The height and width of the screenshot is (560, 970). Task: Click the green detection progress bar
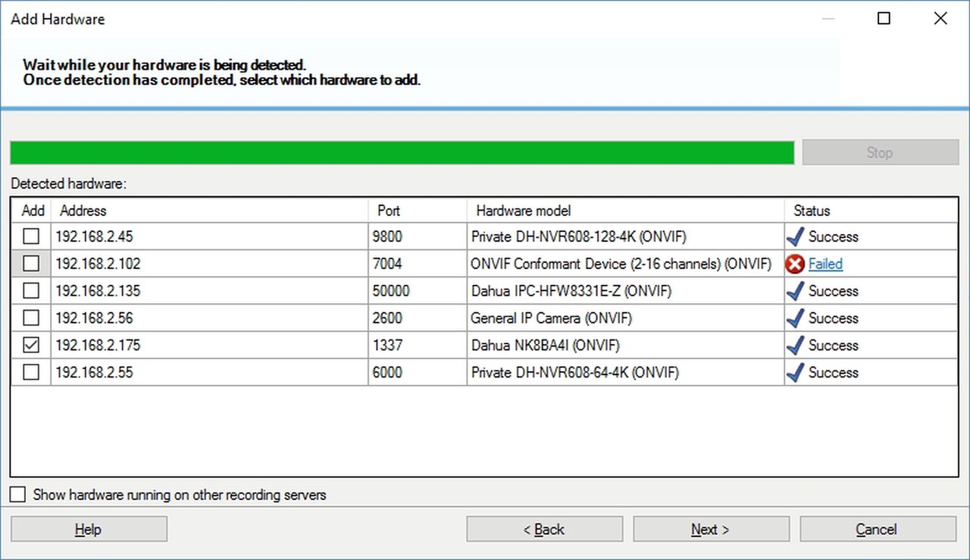point(402,152)
